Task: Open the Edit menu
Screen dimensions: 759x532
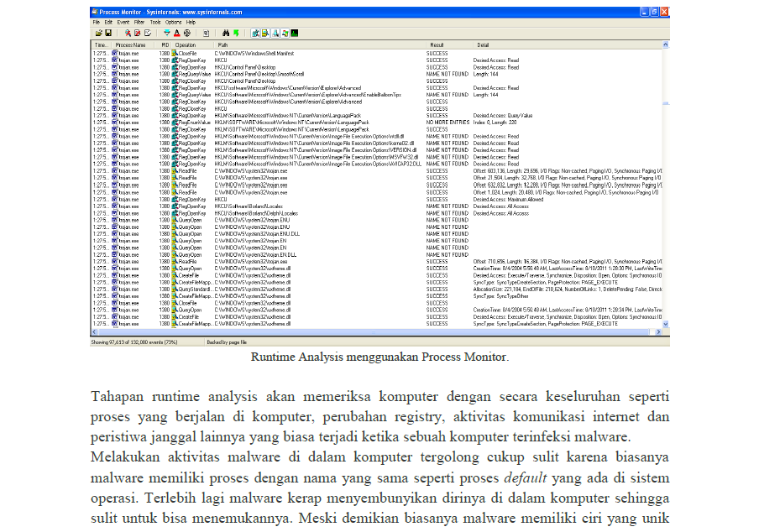Action: pyautogui.click(x=108, y=23)
